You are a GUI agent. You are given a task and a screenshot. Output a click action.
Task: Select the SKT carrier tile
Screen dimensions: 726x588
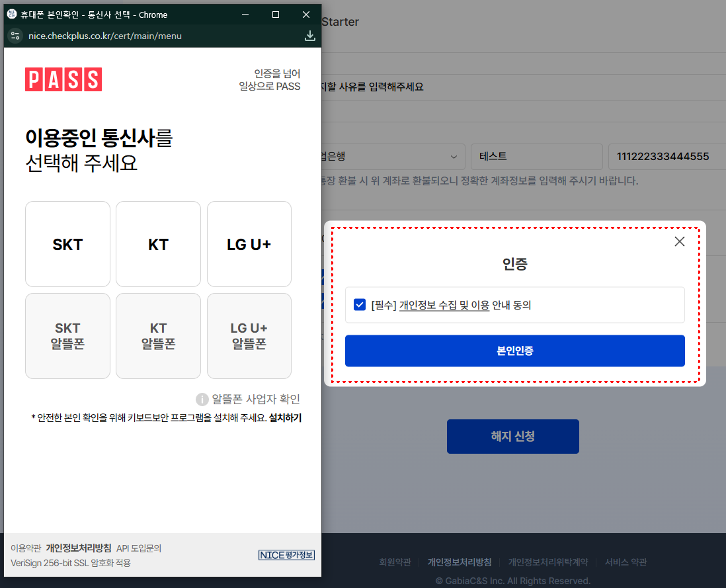click(67, 244)
